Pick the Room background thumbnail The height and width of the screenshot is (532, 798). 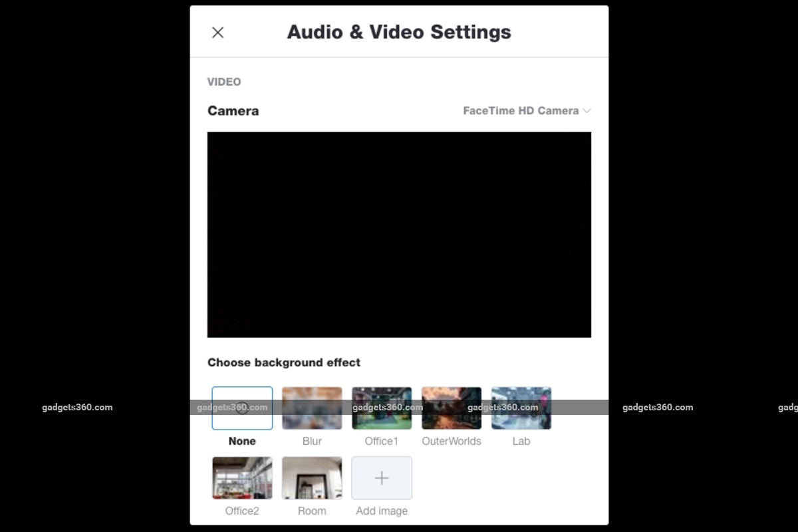(312, 477)
